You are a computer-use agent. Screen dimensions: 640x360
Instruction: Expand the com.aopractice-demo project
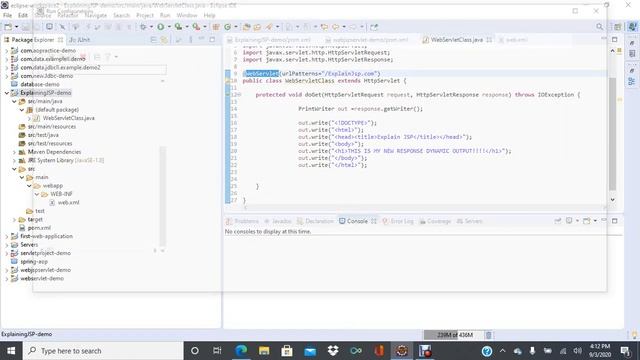[6, 51]
